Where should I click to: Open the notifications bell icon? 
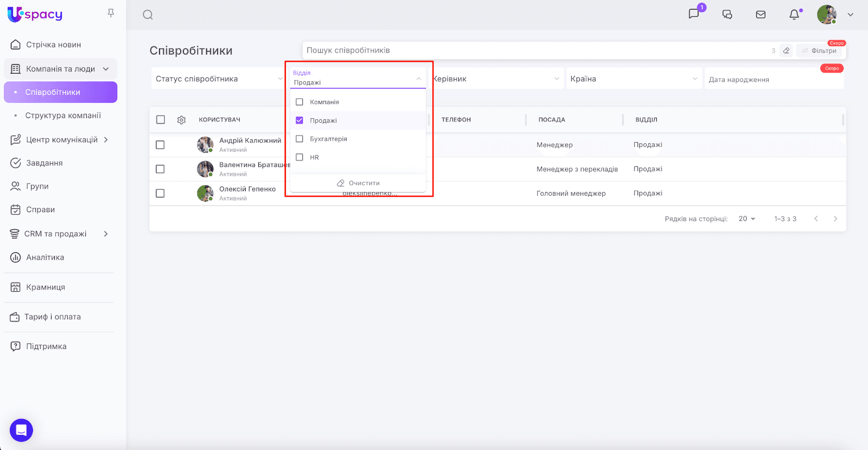tap(794, 15)
